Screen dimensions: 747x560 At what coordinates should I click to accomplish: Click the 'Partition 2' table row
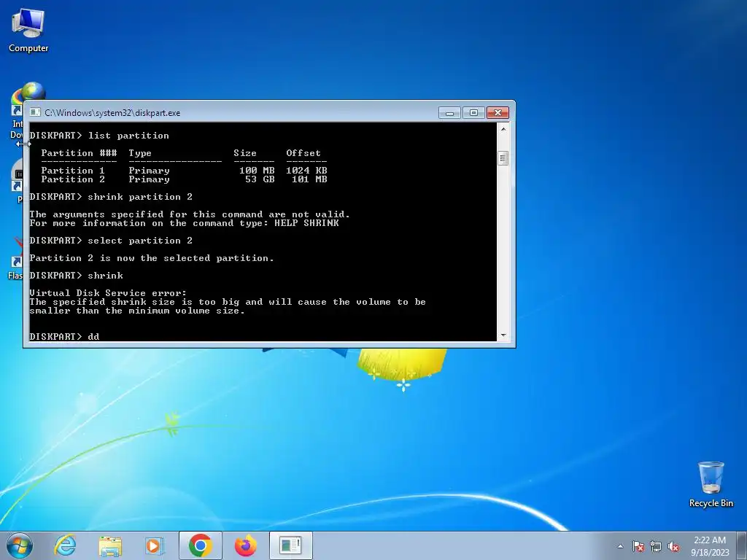(184, 179)
